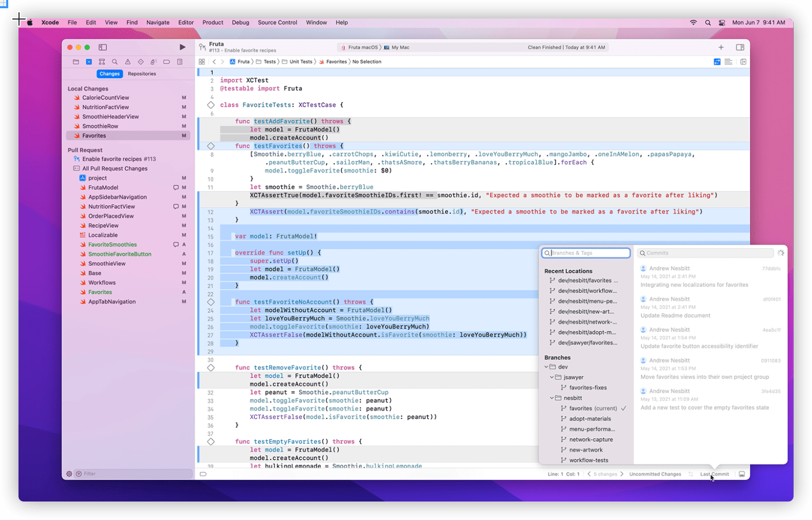Open the Apple menu
Image resolution: width=812 pixels, height=520 pixels.
tap(30, 23)
